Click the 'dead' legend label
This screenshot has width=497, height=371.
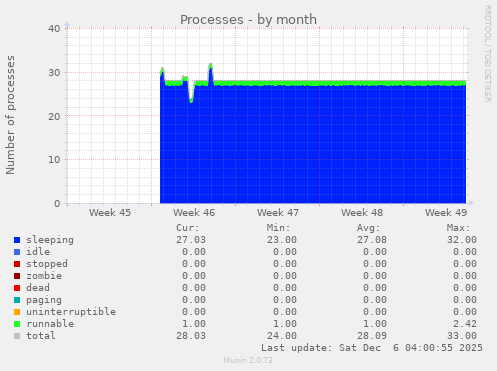(38, 288)
